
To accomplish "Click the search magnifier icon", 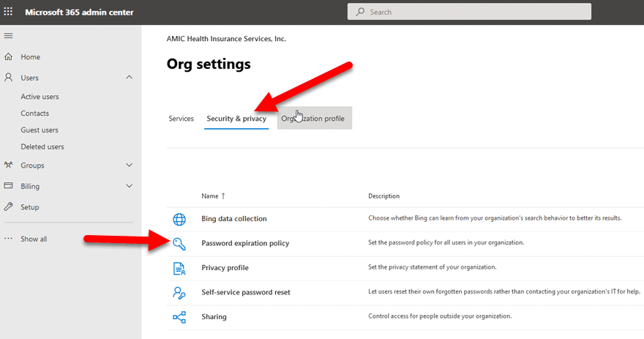I will click(x=360, y=12).
